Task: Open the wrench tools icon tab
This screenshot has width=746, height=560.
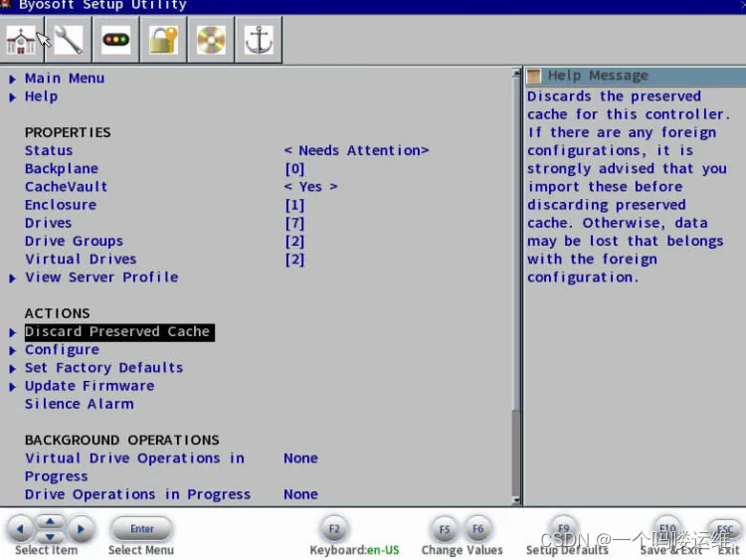Action: [x=69, y=40]
